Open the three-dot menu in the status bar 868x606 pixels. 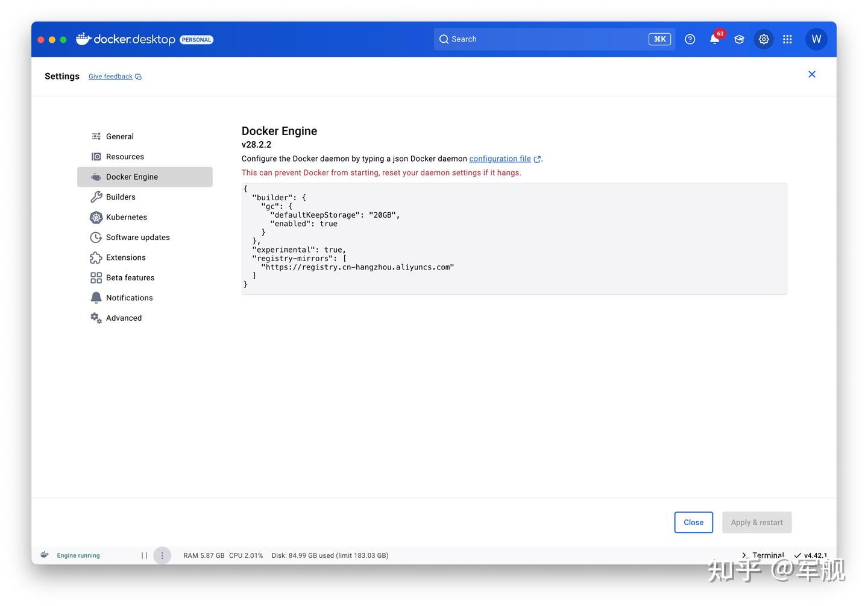(x=162, y=555)
